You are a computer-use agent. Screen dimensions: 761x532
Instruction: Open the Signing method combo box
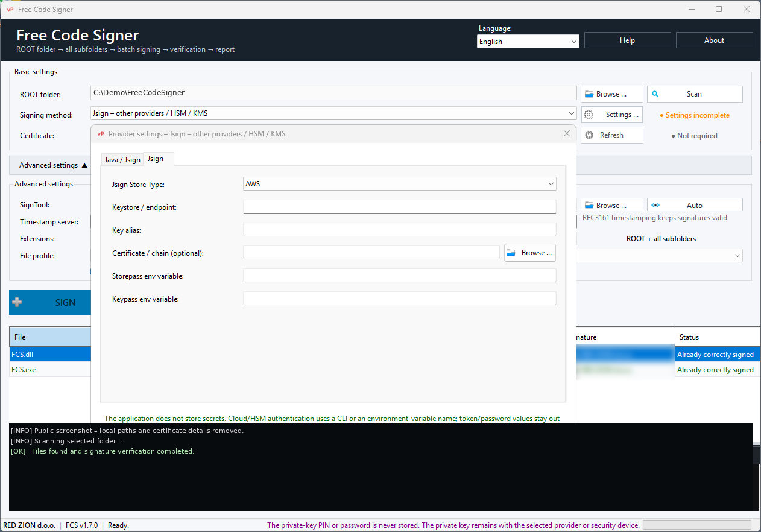pyautogui.click(x=333, y=113)
